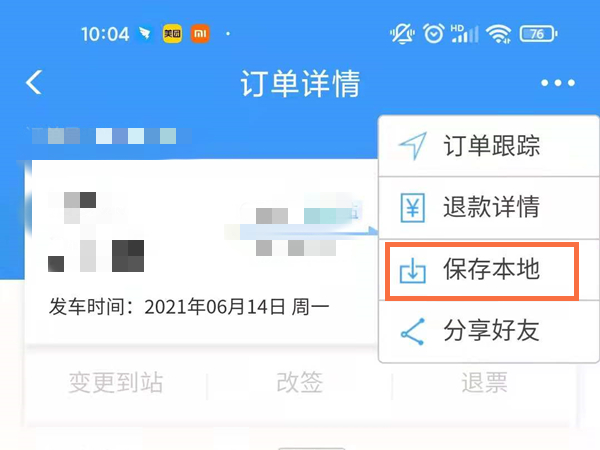Tap the alarm clock status icon
The image size is (600, 450).
coord(434,34)
